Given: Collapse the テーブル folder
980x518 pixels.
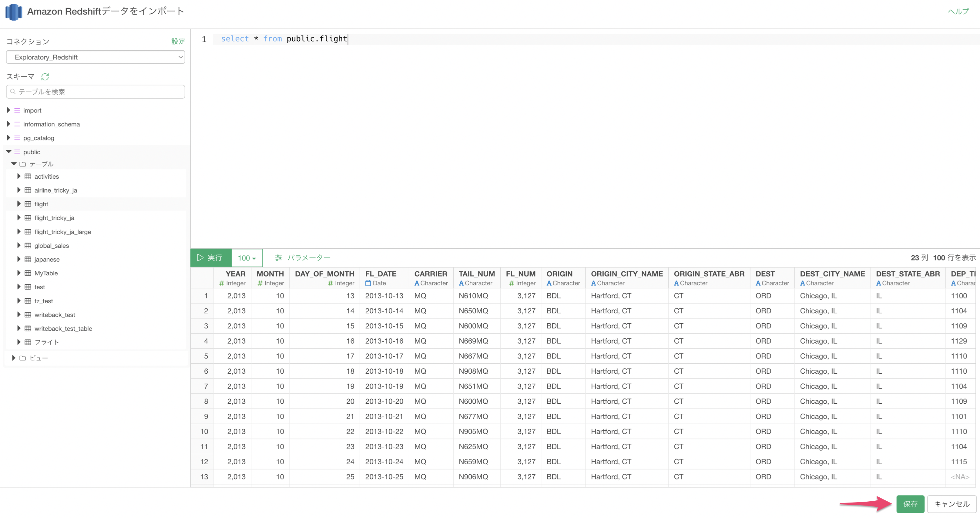Looking at the screenshot, I should click(14, 164).
